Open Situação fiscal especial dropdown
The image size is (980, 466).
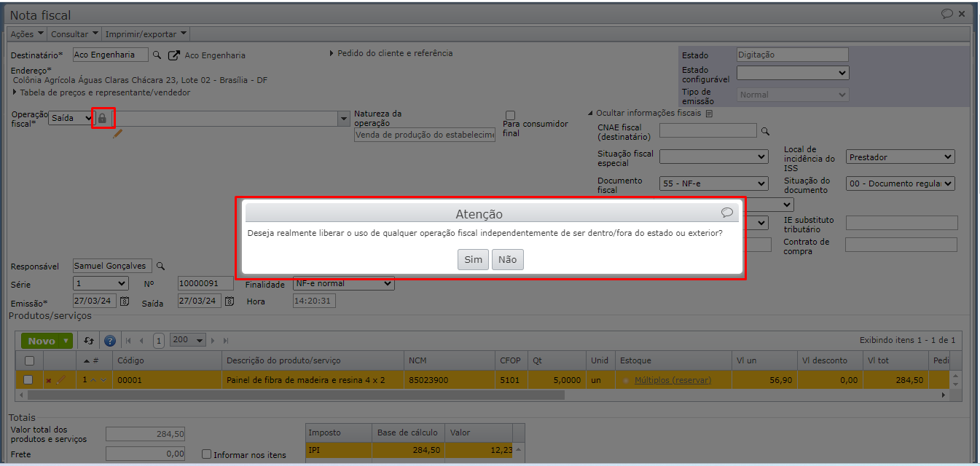pyautogui.click(x=714, y=157)
